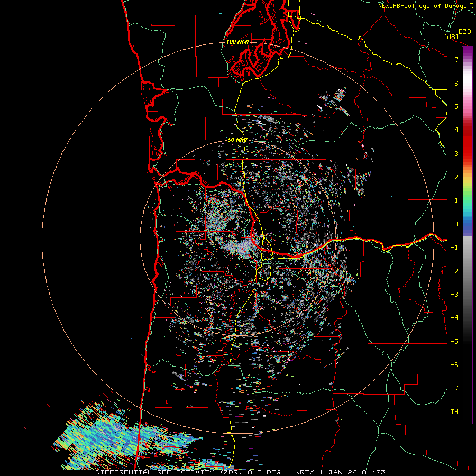Pick the red band of the color bar
The image size is (476, 476).
point(467,143)
